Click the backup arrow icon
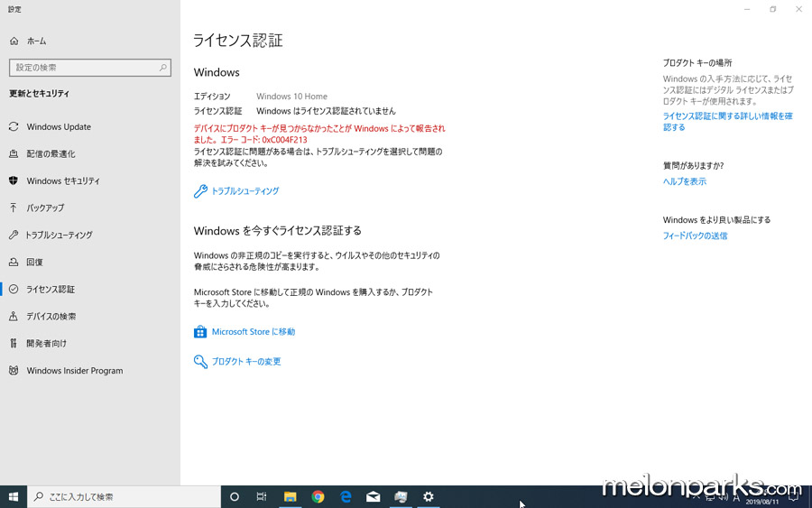This screenshot has height=508, width=812. click(14, 208)
